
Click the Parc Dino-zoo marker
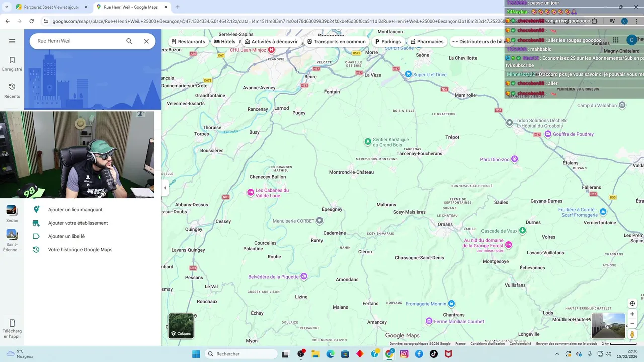coord(514,159)
